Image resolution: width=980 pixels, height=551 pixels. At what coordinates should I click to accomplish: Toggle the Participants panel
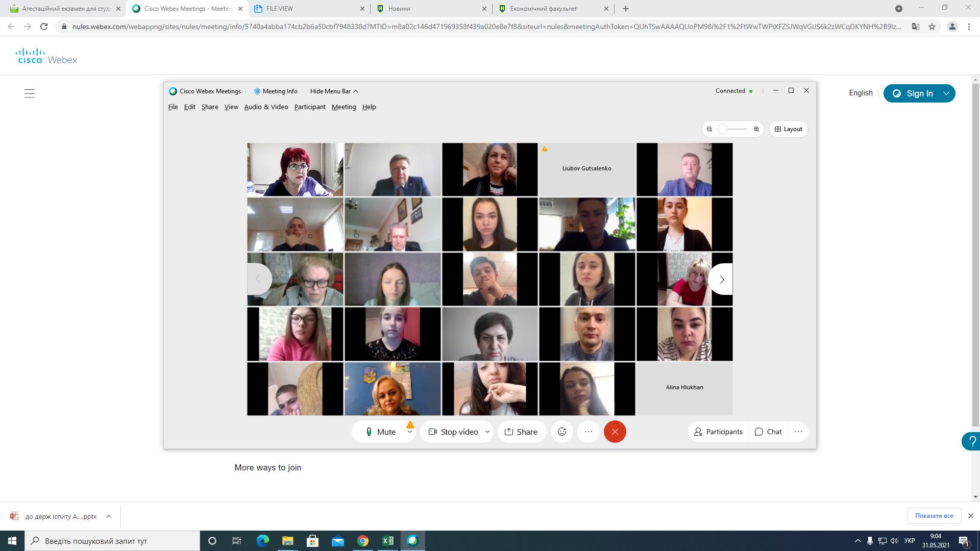click(x=718, y=432)
